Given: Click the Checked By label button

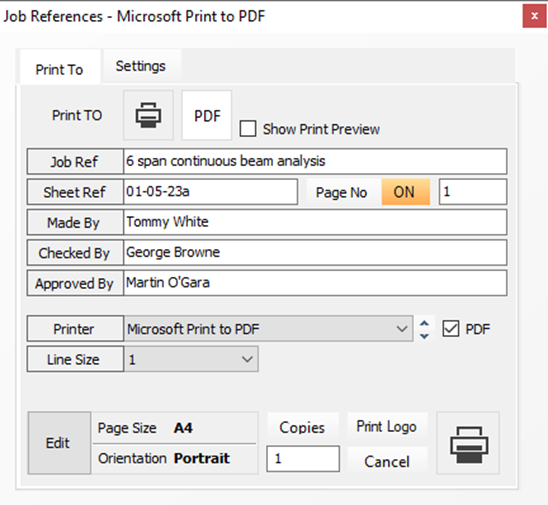Looking at the screenshot, I should [x=75, y=253].
